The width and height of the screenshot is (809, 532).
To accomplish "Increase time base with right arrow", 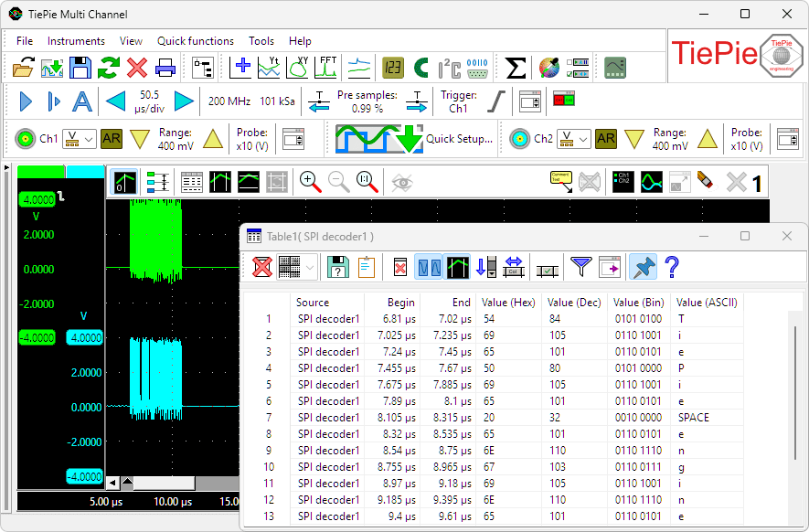I will click(x=184, y=101).
